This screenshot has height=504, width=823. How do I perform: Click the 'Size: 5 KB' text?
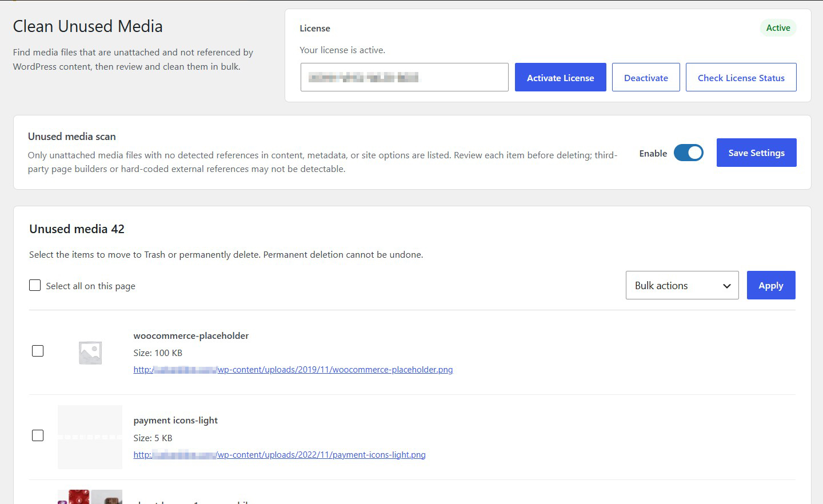pyautogui.click(x=153, y=438)
